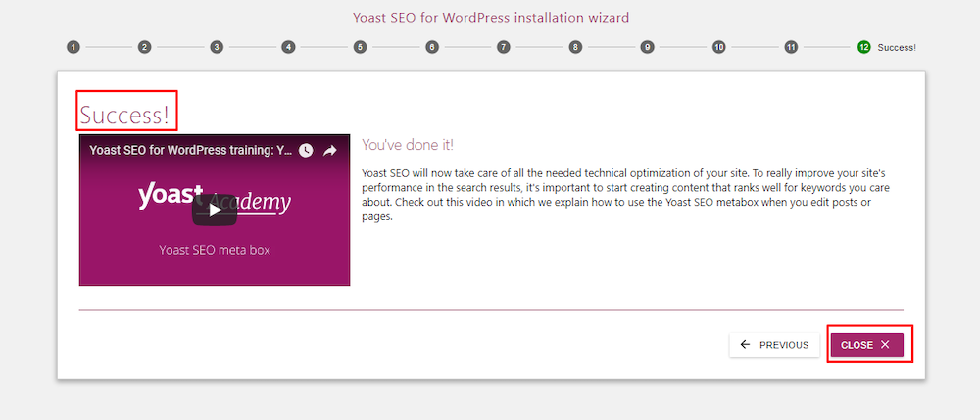Screen dimensions: 980x420
Task: Click the Watch Later clock icon
Action: (306, 150)
